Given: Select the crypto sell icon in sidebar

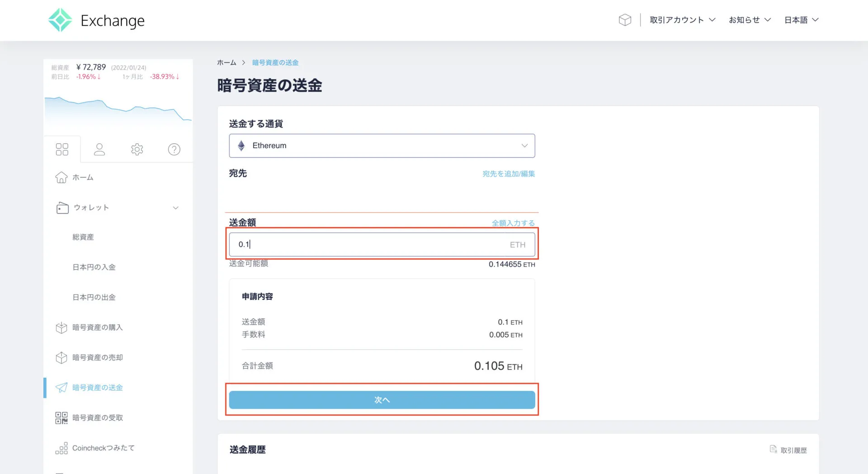Looking at the screenshot, I should 61,357.
